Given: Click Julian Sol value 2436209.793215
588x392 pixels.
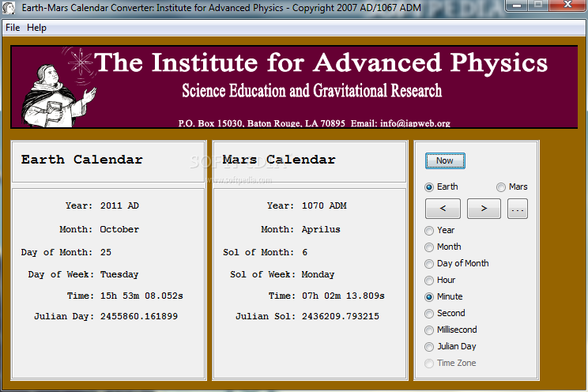Looking at the screenshot, I should (340, 316).
